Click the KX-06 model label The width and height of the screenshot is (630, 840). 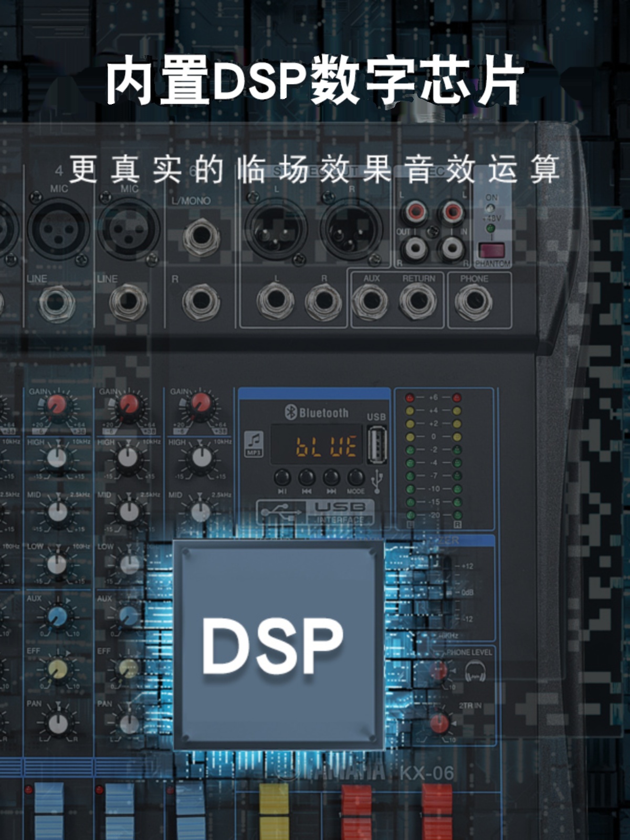tap(427, 773)
